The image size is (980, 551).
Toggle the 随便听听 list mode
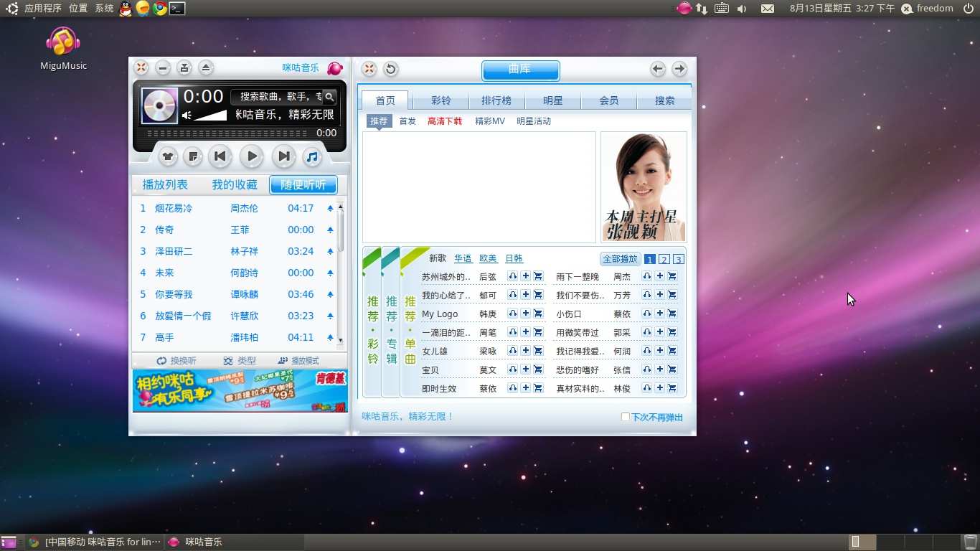tap(303, 185)
